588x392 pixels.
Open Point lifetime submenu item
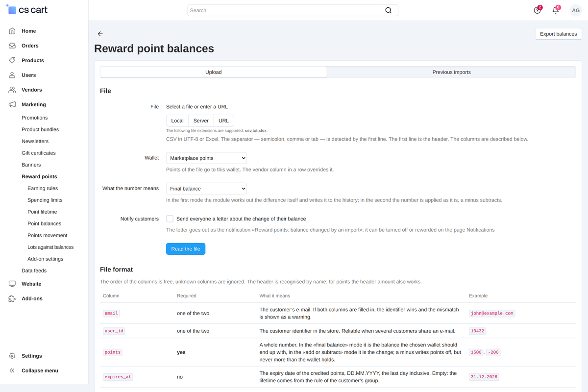(x=42, y=212)
